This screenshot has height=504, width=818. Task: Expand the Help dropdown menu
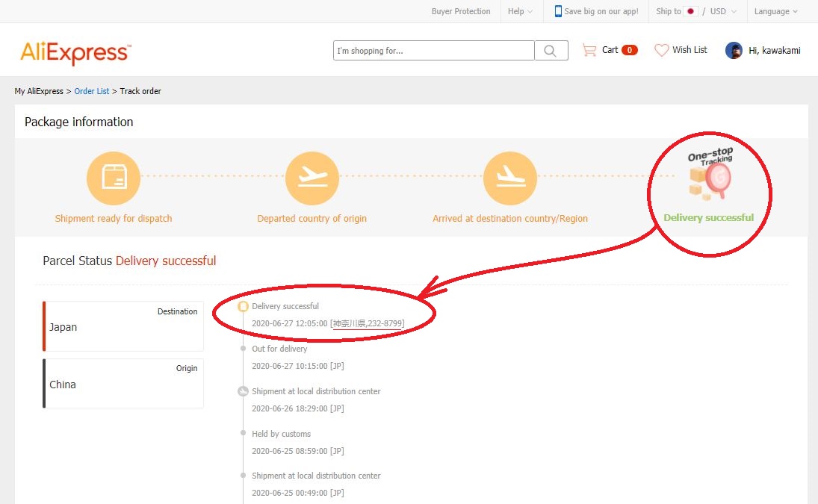(521, 11)
